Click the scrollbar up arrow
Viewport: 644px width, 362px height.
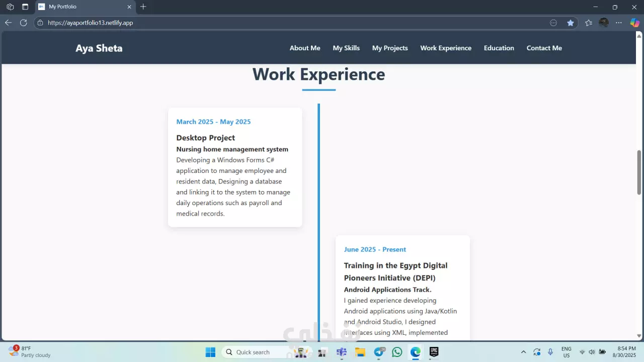coord(639,36)
